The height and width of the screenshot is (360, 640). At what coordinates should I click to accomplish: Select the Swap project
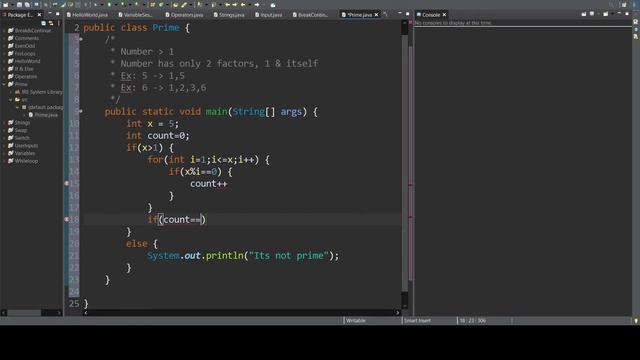tap(20, 130)
